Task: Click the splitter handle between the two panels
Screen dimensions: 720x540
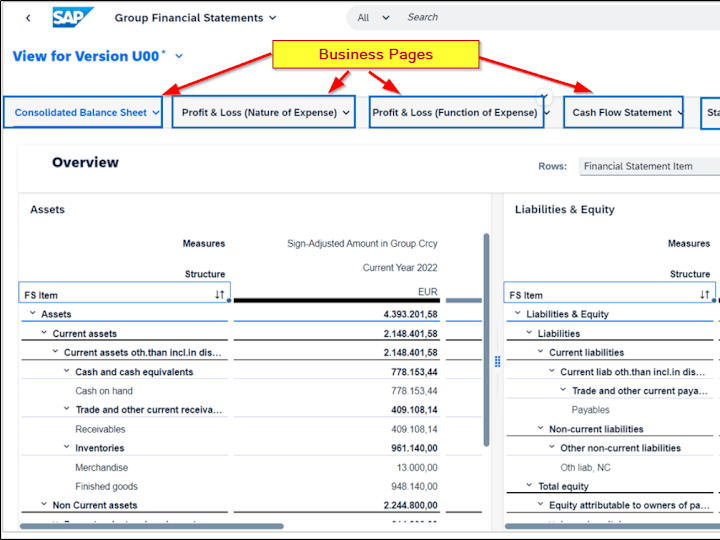Action: [497, 361]
